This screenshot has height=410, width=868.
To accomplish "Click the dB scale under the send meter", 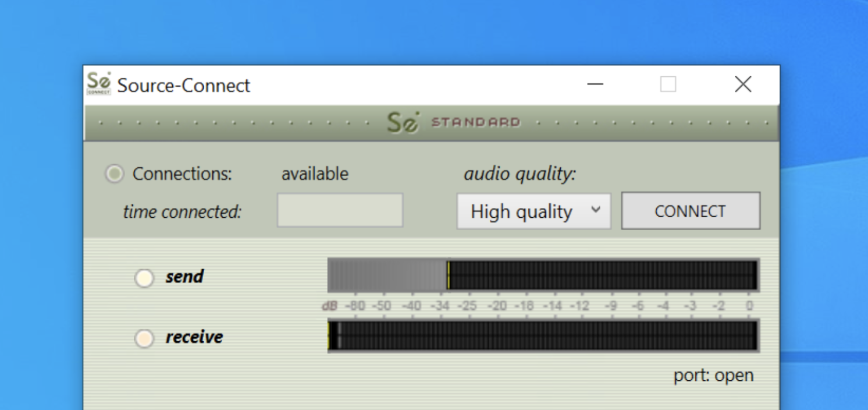I will (x=538, y=306).
